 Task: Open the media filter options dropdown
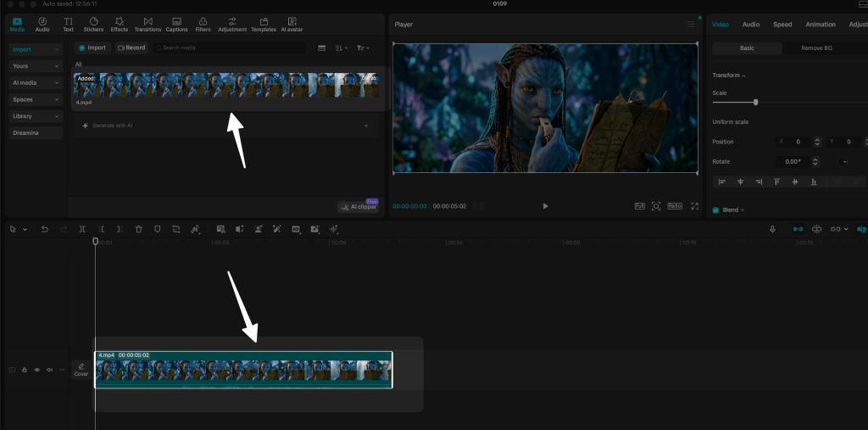click(x=363, y=48)
